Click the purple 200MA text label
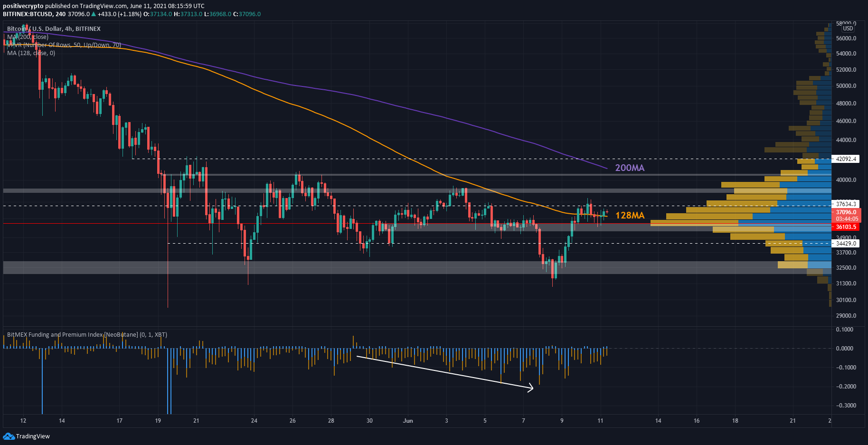 pos(630,168)
